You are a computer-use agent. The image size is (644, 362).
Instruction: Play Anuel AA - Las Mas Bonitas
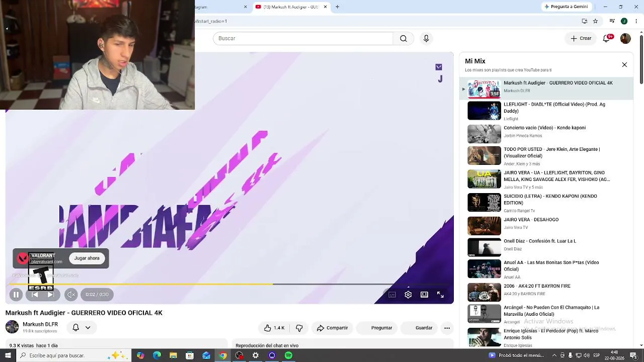[x=546, y=269]
